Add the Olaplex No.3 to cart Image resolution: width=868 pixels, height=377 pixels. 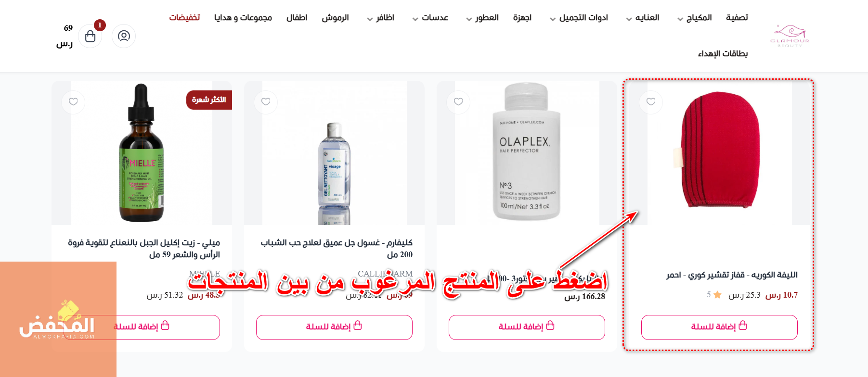coord(527,327)
